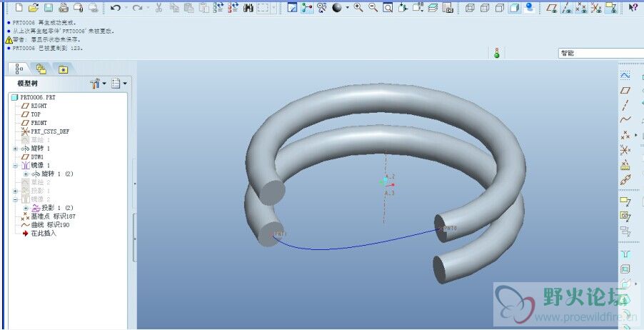The image size is (644, 330).
Task: Save the current model
Action: 49,8
